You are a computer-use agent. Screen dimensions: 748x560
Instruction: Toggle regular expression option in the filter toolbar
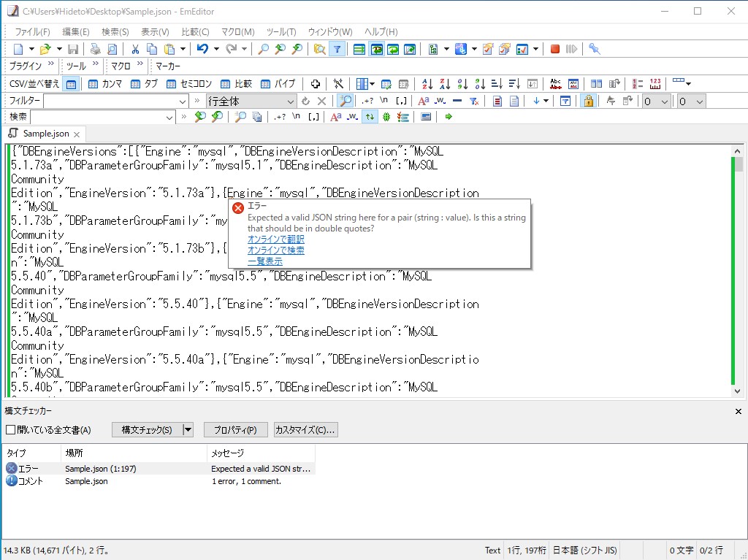pyautogui.click(x=367, y=101)
